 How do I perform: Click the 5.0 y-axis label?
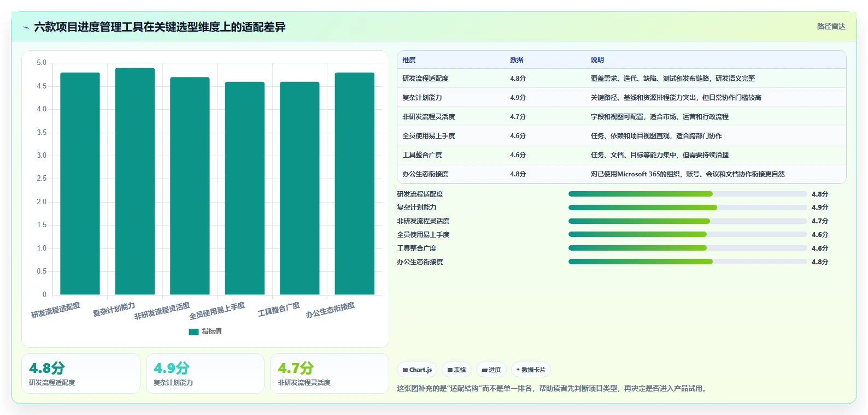(42, 63)
